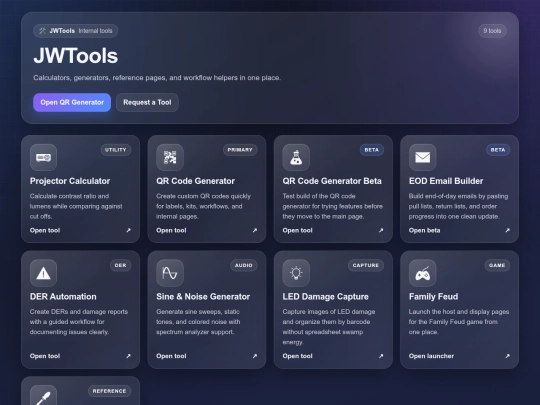Click the flask icon on QR Code Generator Beta
The width and height of the screenshot is (540, 405).
point(296,157)
